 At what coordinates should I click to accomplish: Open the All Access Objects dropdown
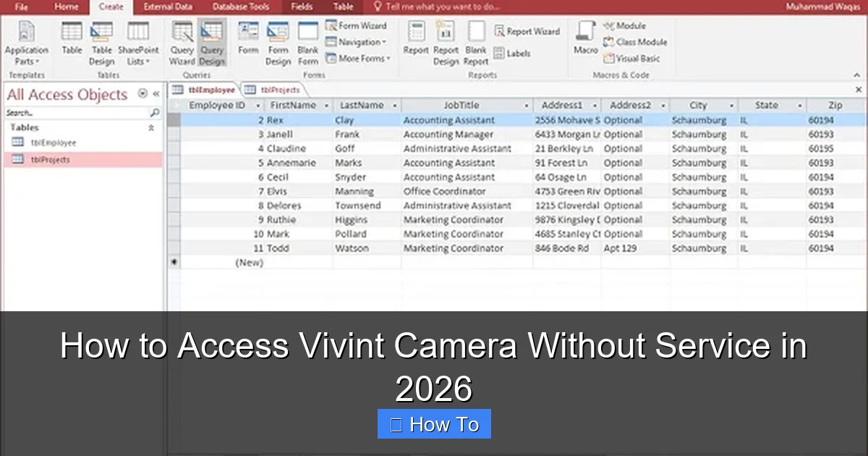142,93
